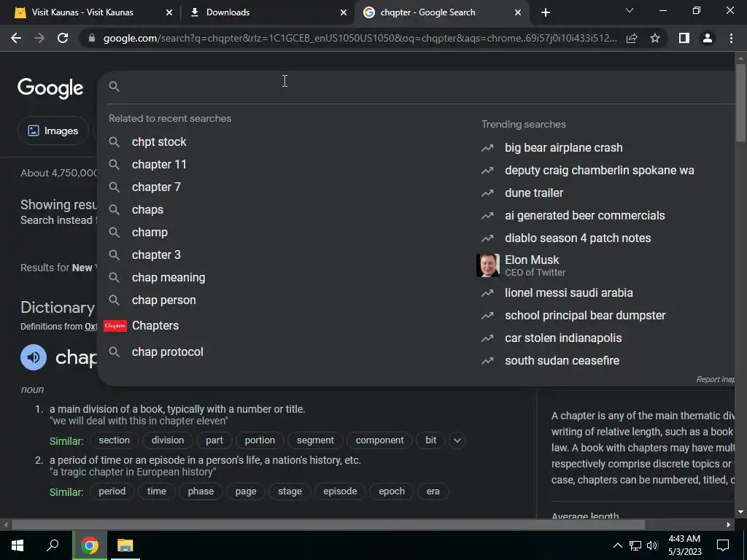747x560 pixels.
Task: Open the tab search chevron
Action: pyautogui.click(x=630, y=10)
